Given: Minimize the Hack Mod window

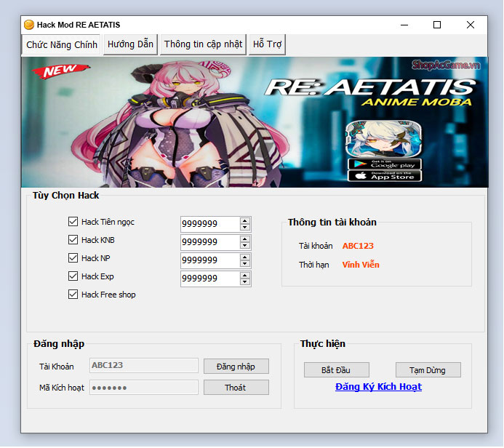Looking at the screenshot, I should (404, 25).
